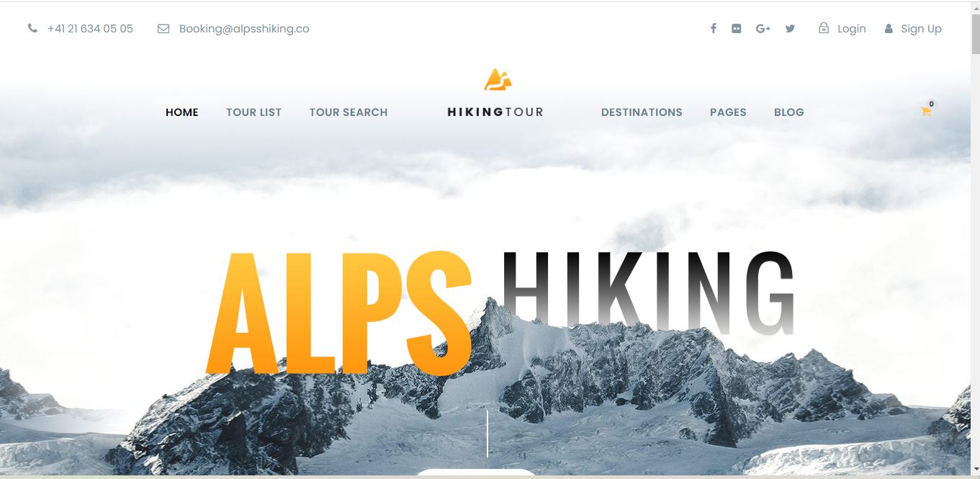Click the Facebook social icon
Viewport: 980px width, 479px height.
713,29
